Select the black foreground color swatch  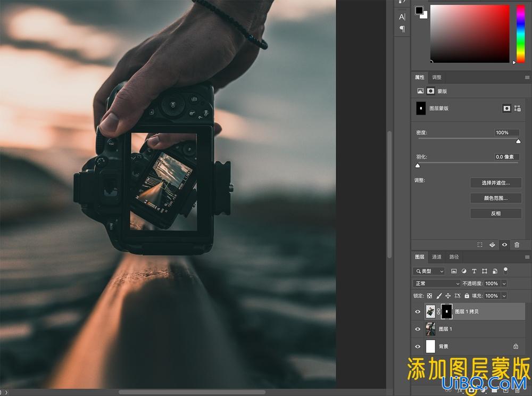point(419,11)
